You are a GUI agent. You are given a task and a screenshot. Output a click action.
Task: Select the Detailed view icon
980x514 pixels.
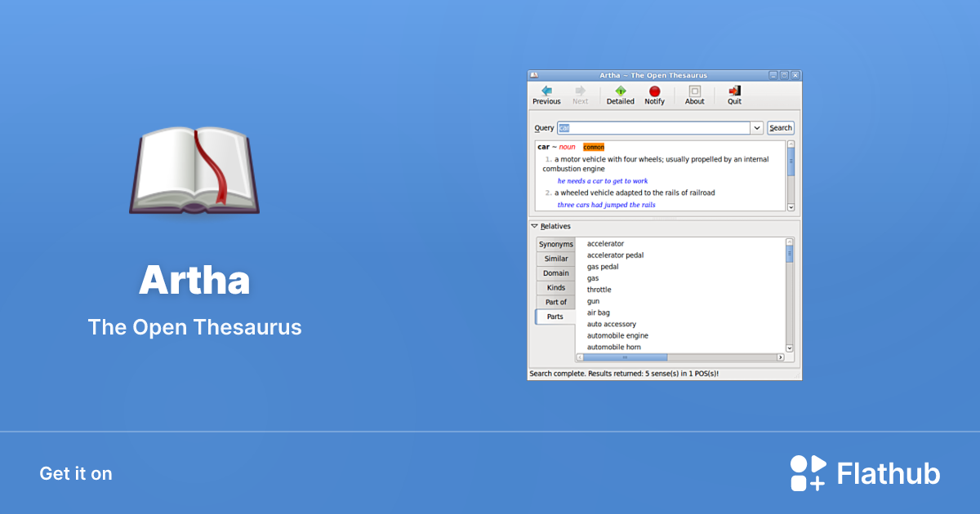(620, 91)
